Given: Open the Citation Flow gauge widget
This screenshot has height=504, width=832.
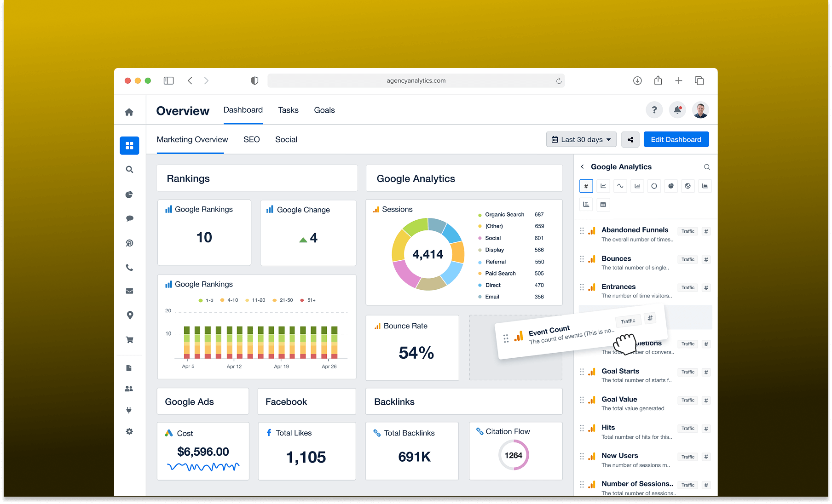Looking at the screenshot, I should tap(516, 451).
